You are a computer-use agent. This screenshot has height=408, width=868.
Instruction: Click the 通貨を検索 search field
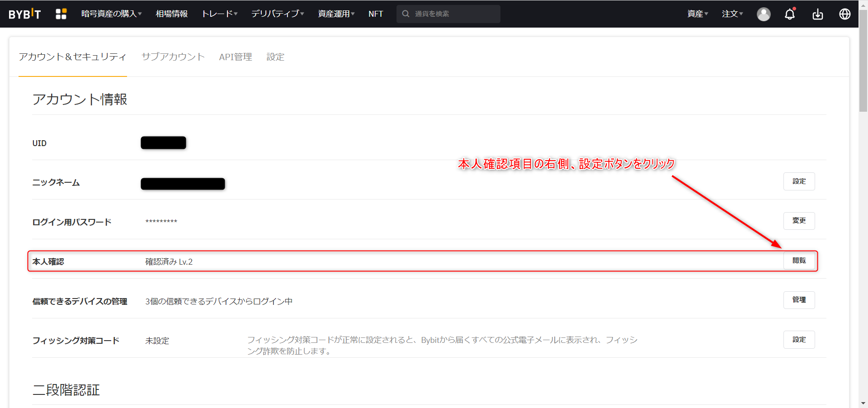(x=454, y=14)
